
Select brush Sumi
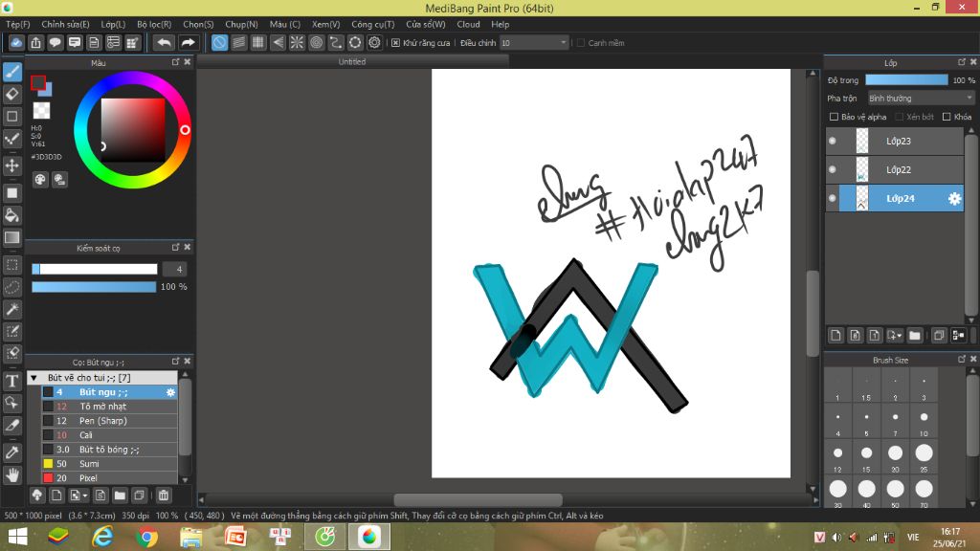pyautogui.click(x=109, y=464)
